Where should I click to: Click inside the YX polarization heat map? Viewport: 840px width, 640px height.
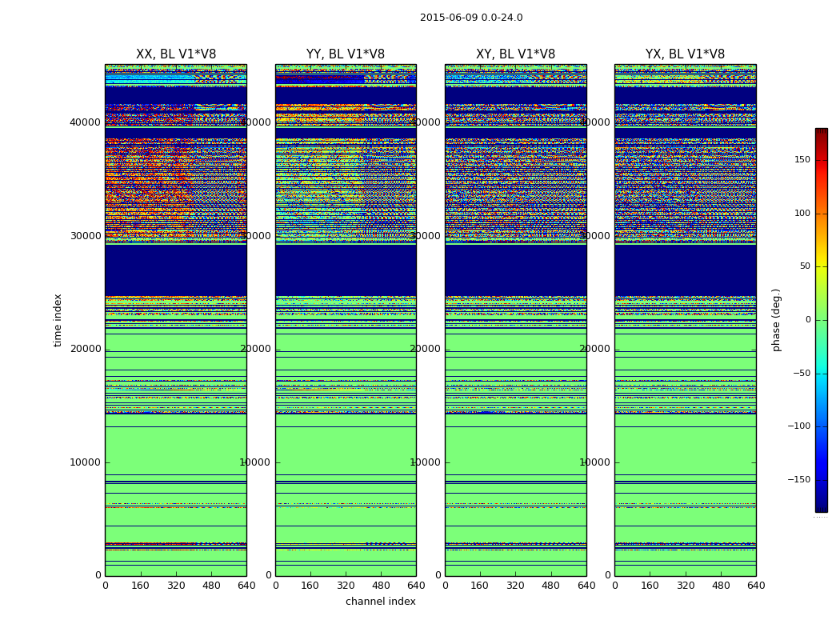pyautogui.click(x=685, y=320)
